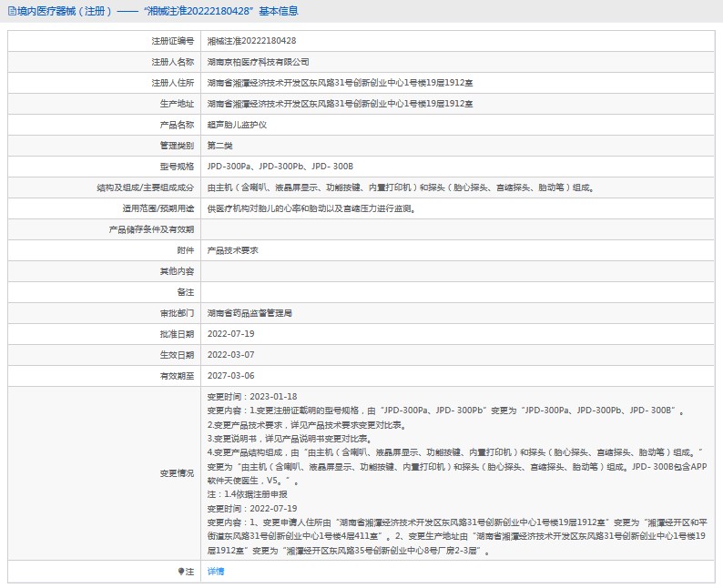723x588 pixels.
Task: Click the 有效期至 row label
Action: 177,376
